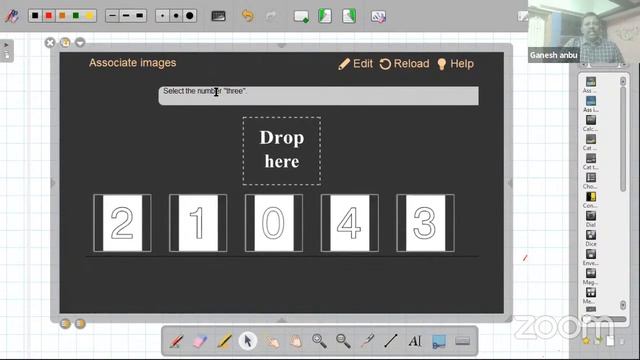Pick the pointing-finger interact tool
The image size is (640, 360).
click(272, 341)
